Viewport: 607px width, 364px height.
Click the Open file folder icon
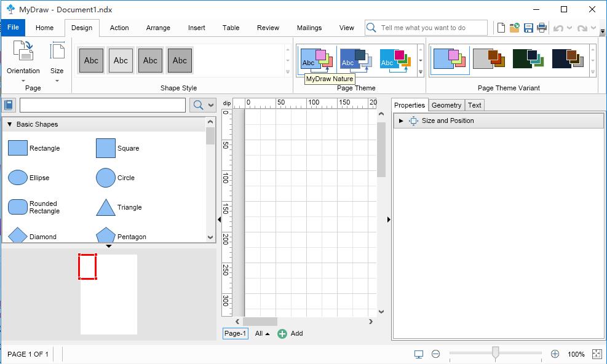point(515,28)
